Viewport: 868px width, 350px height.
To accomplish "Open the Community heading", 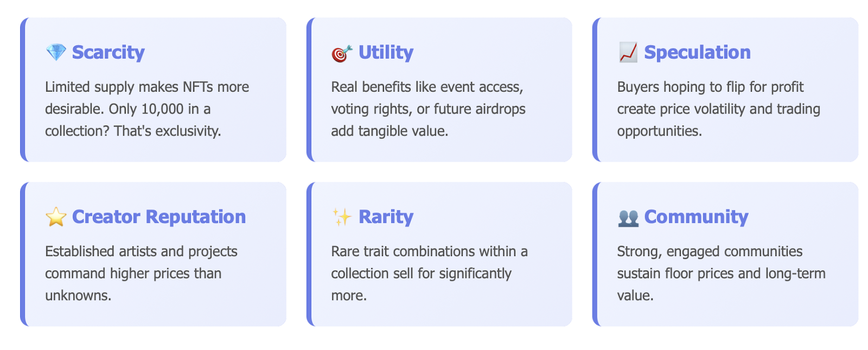I will [696, 217].
